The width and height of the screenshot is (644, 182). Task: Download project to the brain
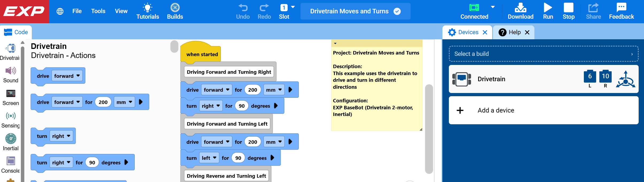click(x=520, y=11)
